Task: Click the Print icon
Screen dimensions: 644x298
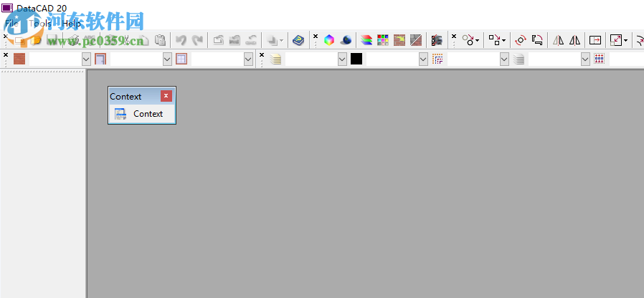Action: tap(73, 40)
